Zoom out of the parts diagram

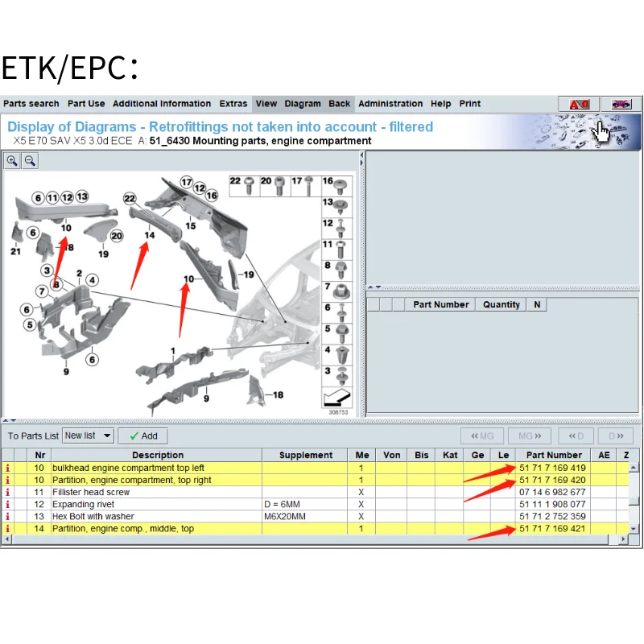pyautogui.click(x=30, y=160)
